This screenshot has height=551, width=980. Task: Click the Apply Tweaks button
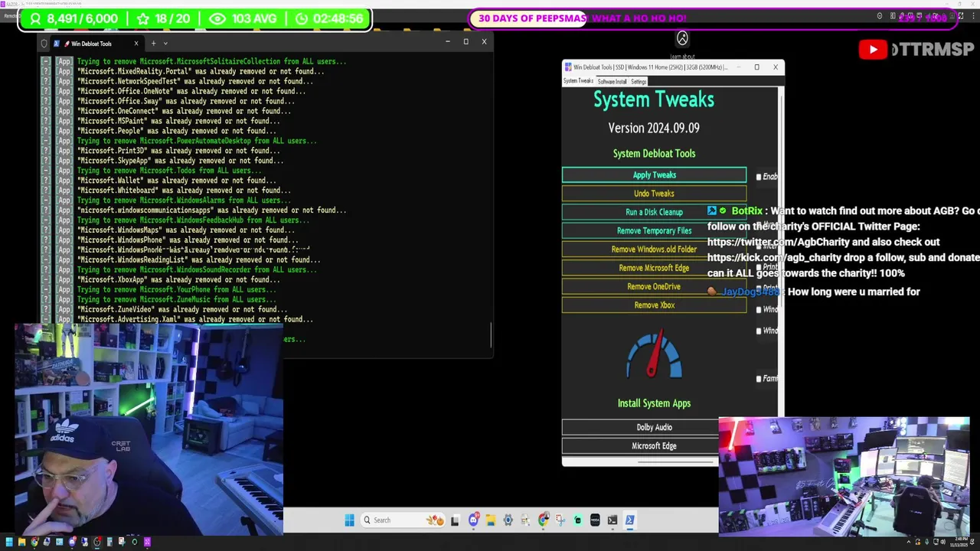point(654,175)
